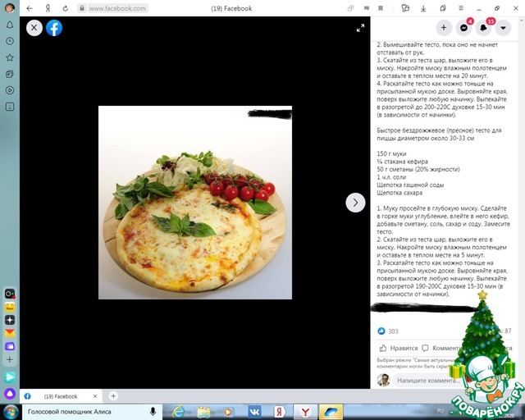Open browser bookmarks star in sidebar
Screen dimensions: 525x420
click(x=10, y=57)
